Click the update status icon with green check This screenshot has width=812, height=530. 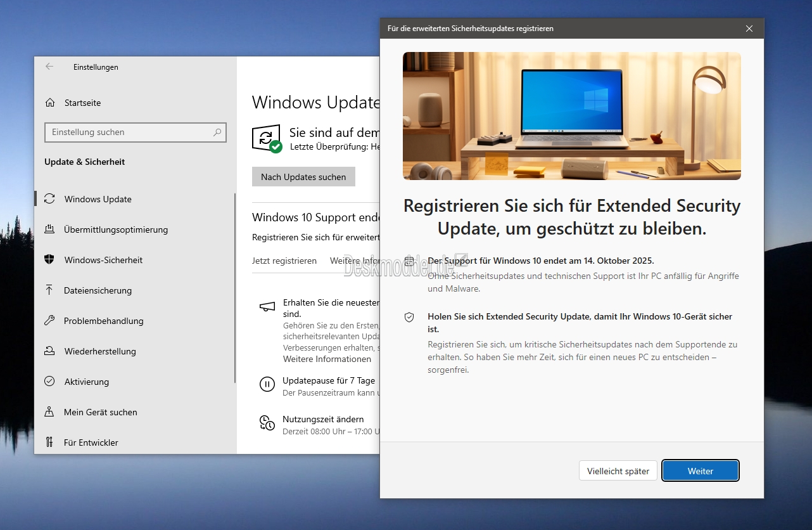[267, 138]
